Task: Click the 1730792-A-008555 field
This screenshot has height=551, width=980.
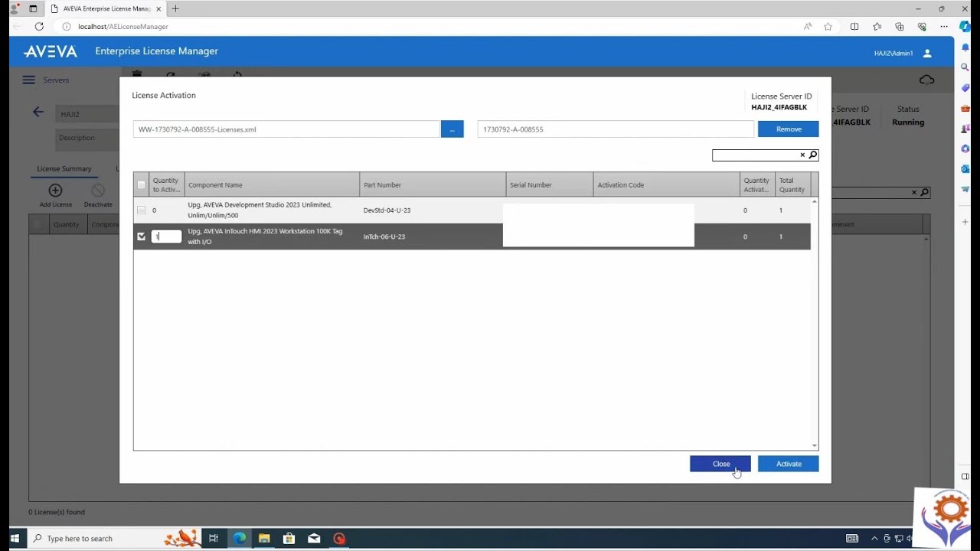Action: (616, 129)
